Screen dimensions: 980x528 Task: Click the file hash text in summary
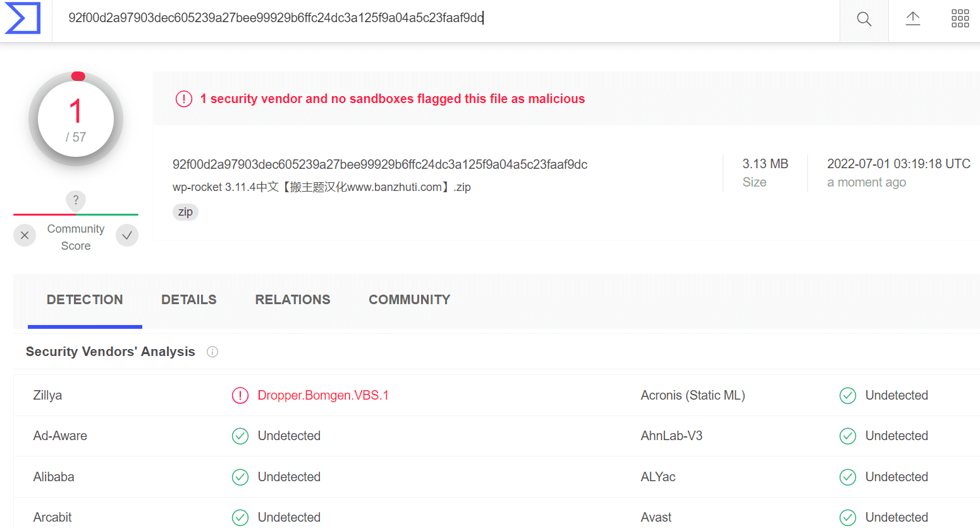pos(380,164)
